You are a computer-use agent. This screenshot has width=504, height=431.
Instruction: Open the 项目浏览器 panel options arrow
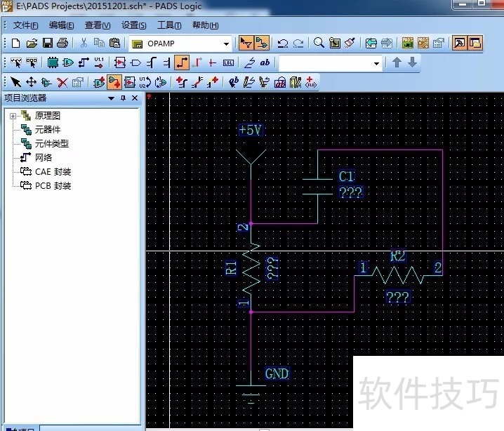click(x=111, y=98)
